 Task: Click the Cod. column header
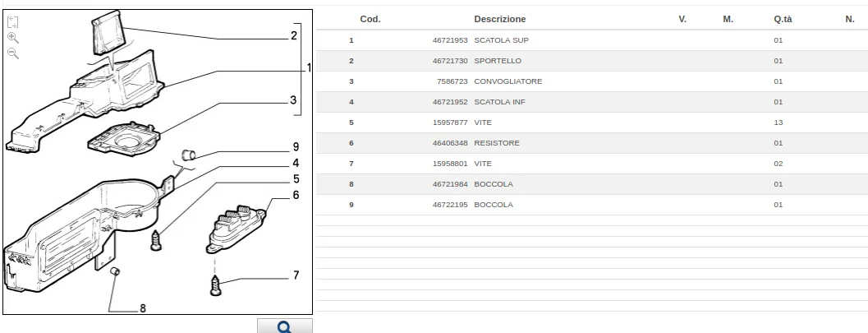370,19
